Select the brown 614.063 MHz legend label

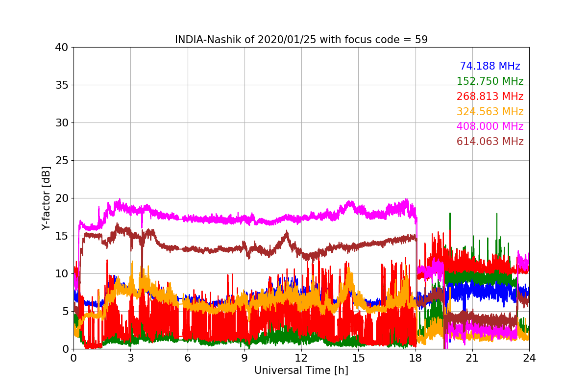490,142
